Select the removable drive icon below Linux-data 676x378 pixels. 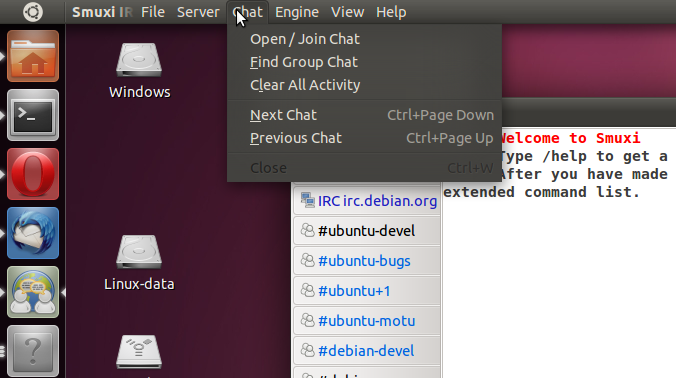coord(139,353)
